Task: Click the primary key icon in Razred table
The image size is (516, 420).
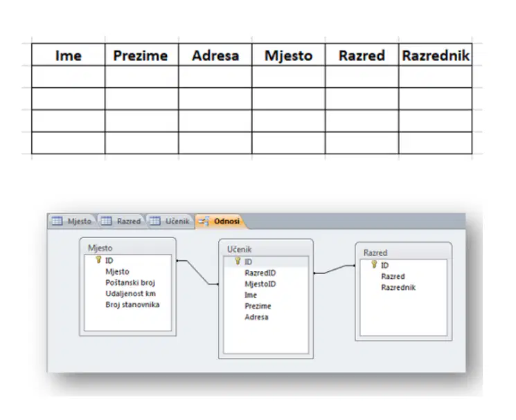Action: [x=374, y=264]
